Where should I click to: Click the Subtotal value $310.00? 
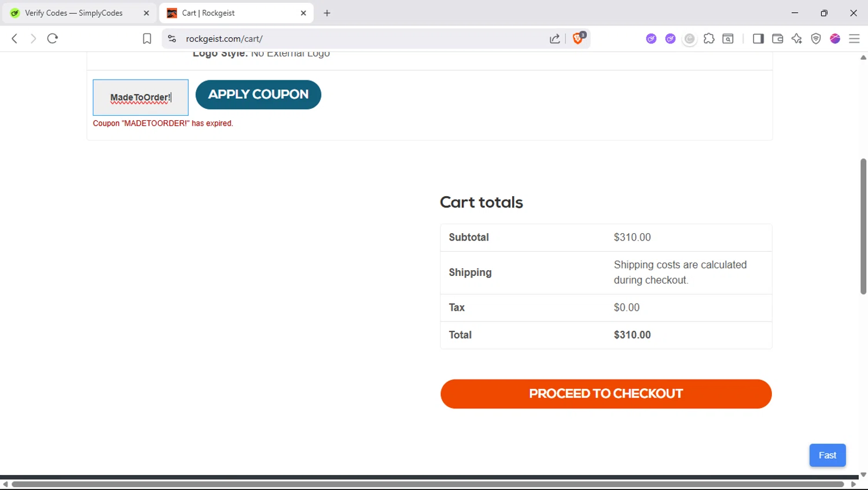[632, 237]
